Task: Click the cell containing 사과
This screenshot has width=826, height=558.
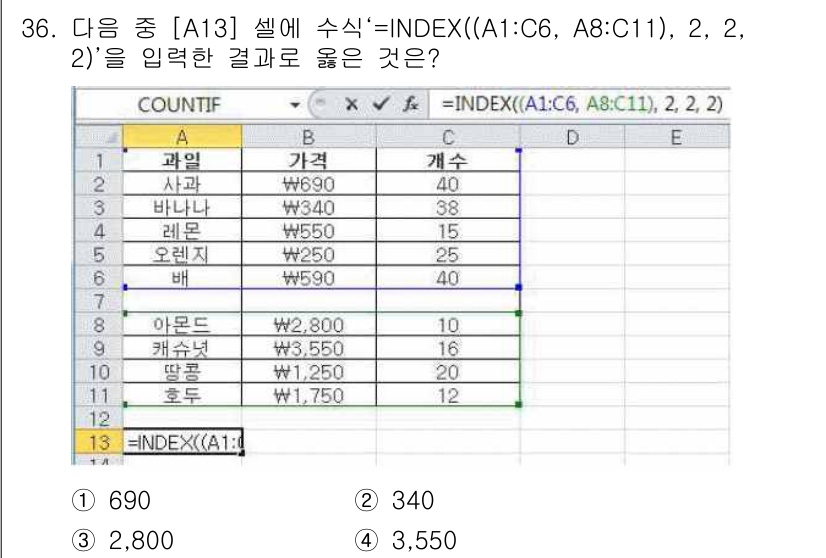Action: point(182,184)
